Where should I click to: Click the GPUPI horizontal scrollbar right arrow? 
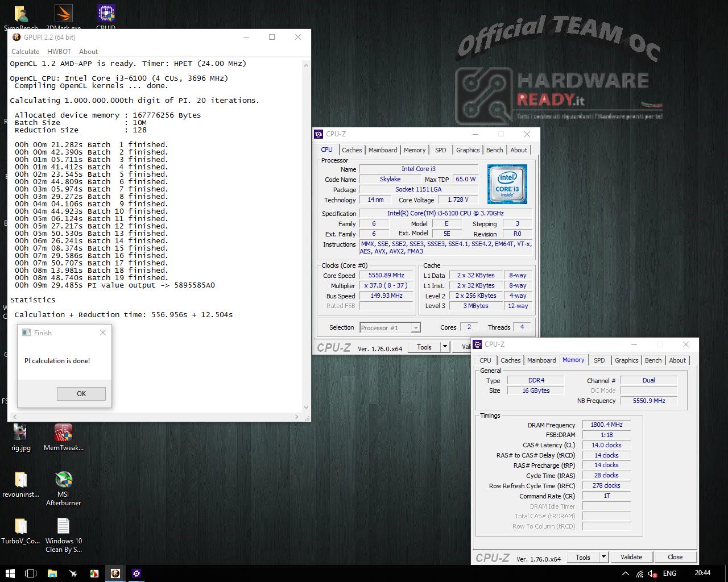297,417
